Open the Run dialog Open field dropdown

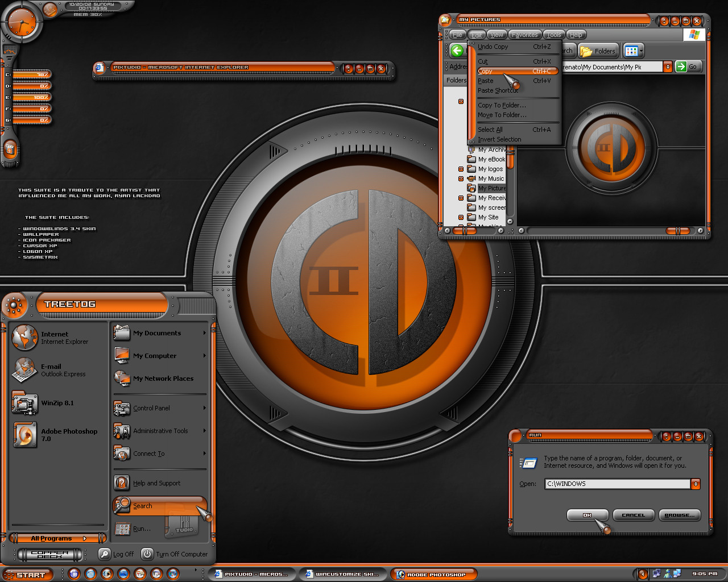point(695,484)
